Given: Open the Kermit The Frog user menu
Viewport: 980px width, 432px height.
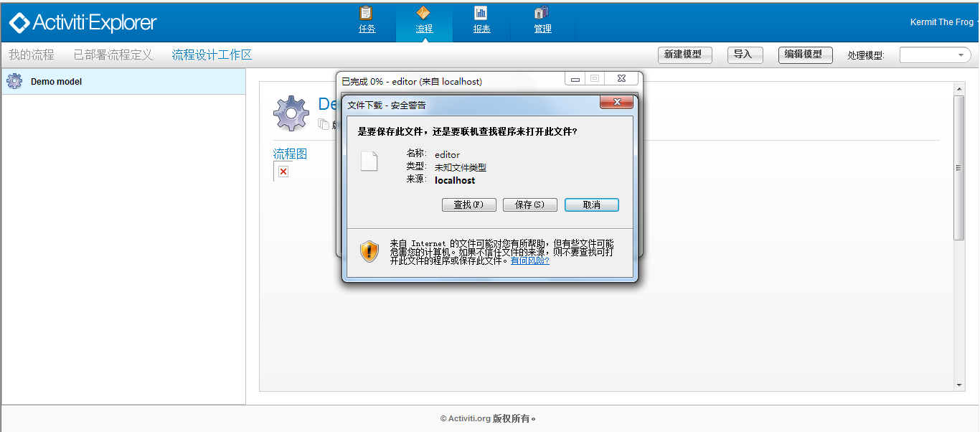Looking at the screenshot, I should [x=943, y=22].
